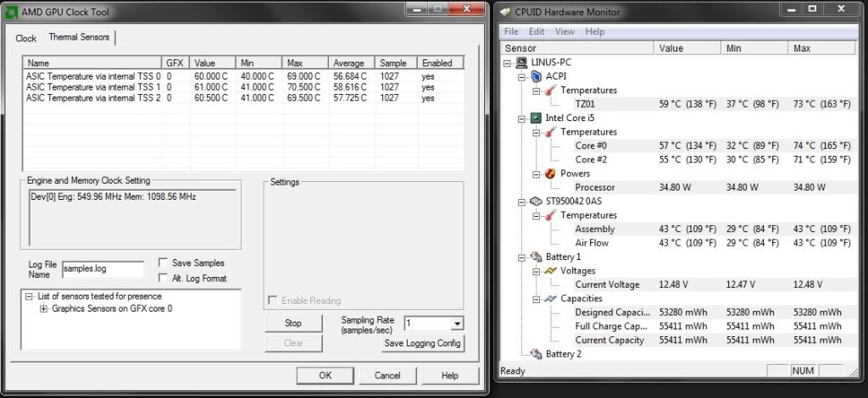The image size is (868, 398).
Task: Click the AMD GPU Clock Tool title icon
Action: 11,12
